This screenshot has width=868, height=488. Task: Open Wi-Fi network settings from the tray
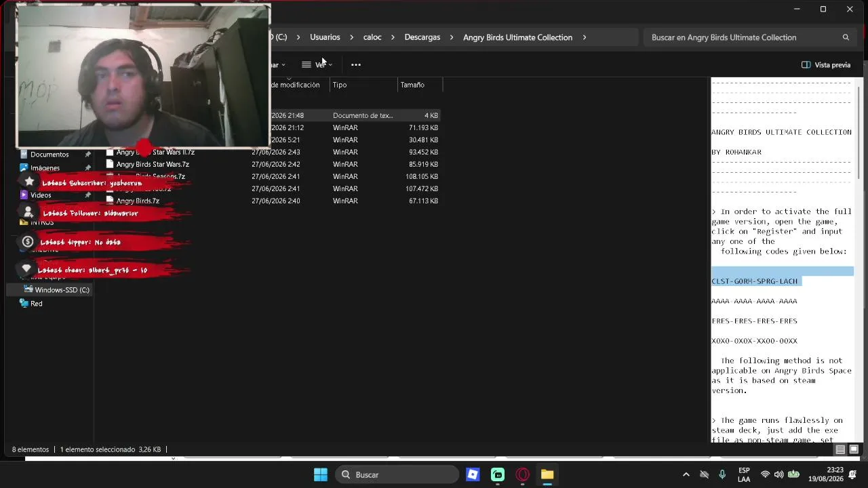[x=765, y=474]
